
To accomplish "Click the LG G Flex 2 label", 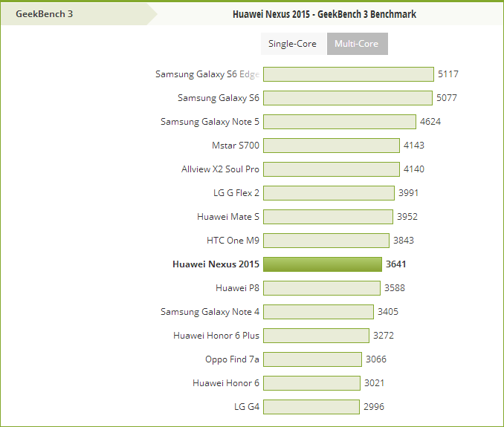I will coord(236,193).
